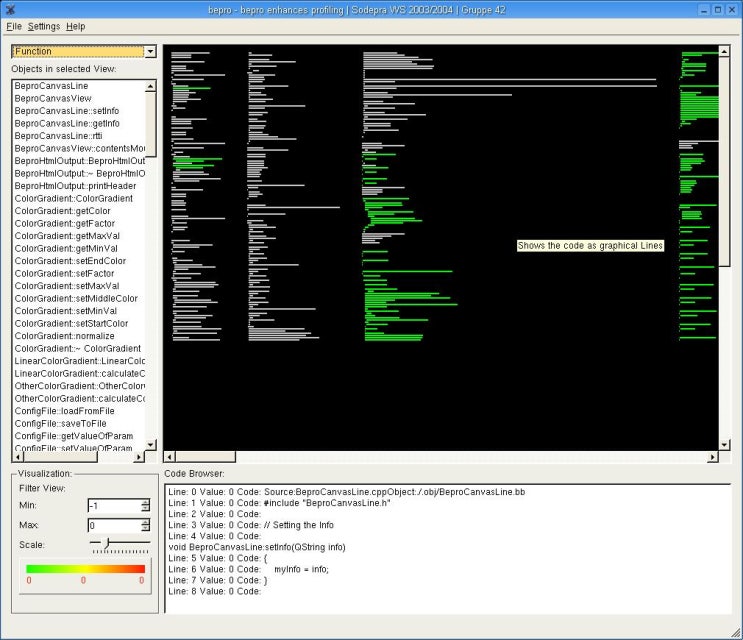Increase Min filter with spinner up arrow
The image size is (743, 640).
145,502
